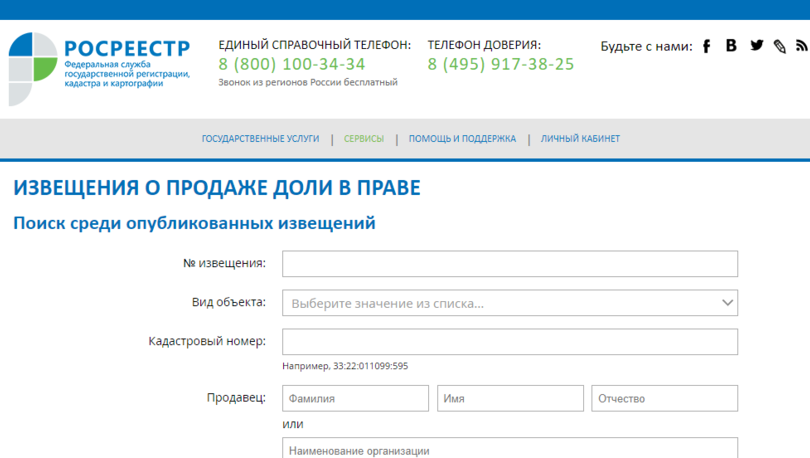Open 'Выберите значение из списка' combo box

point(500,303)
